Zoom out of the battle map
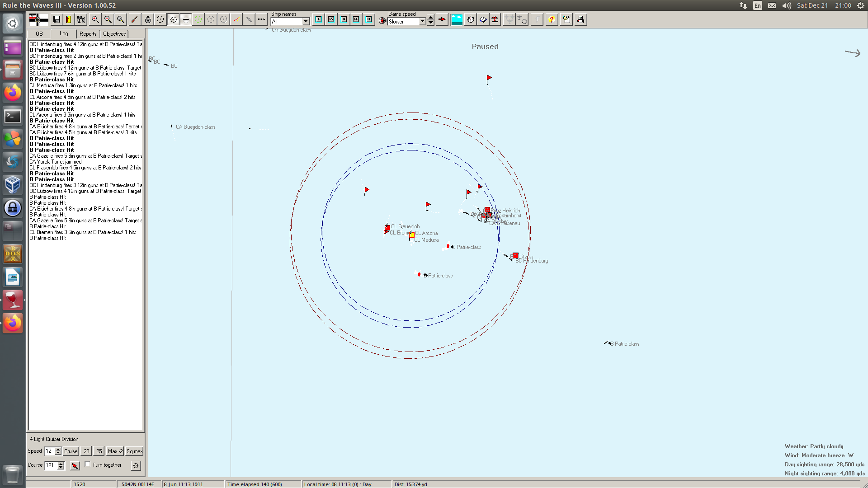Viewport: 868px width, 488px height. coord(108,19)
